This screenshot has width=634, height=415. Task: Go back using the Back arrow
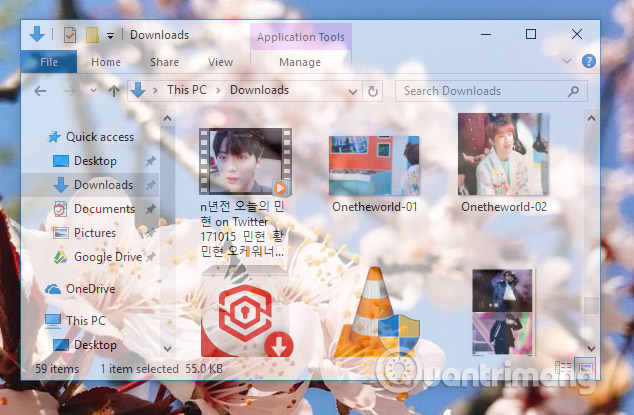tap(40, 91)
